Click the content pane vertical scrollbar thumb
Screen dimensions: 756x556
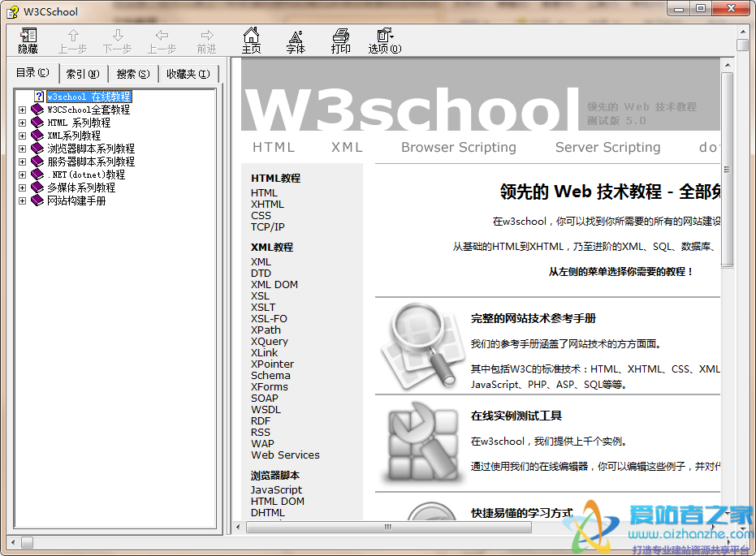pyautogui.click(x=727, y=169)
